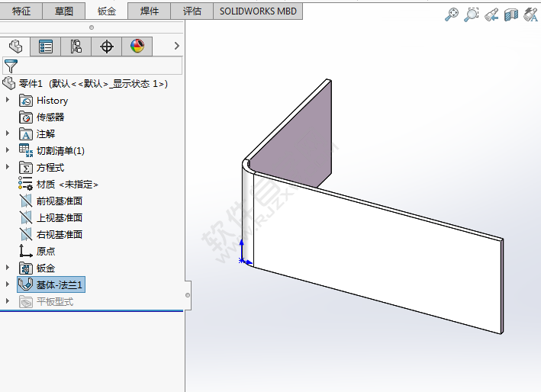This screenshot has width=541, height=392.
Task: Select the 零件1 root part node
Action: click(x=93, y=83)
